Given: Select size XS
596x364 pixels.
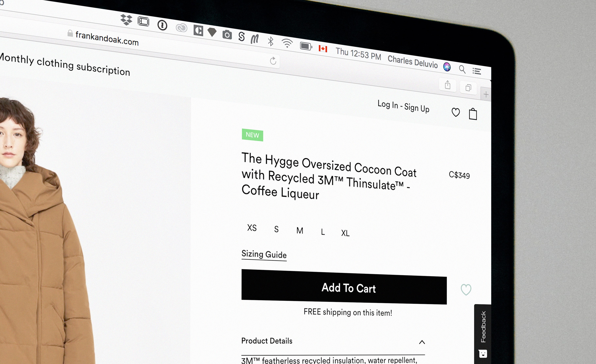Looking at the screenshot, I should [x=252, y=228].
